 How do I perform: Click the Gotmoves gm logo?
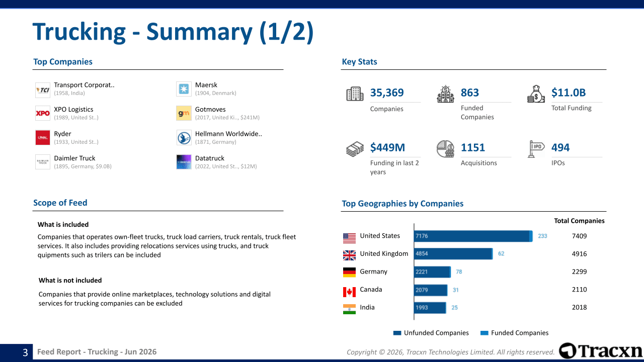[x=184, y=113]
